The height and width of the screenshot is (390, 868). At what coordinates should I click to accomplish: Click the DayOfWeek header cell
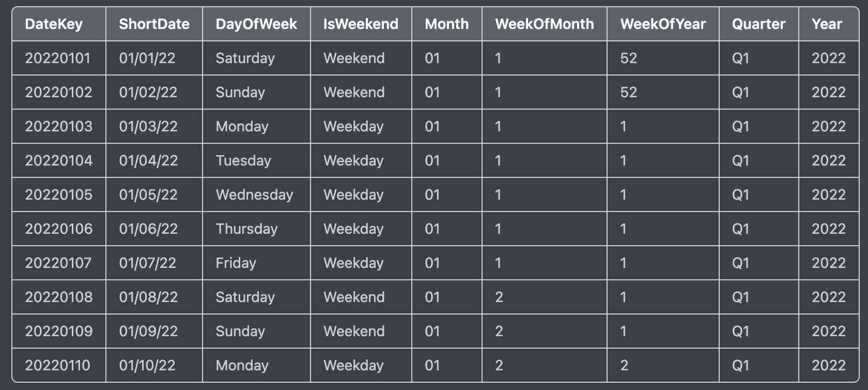click(256, 24)
